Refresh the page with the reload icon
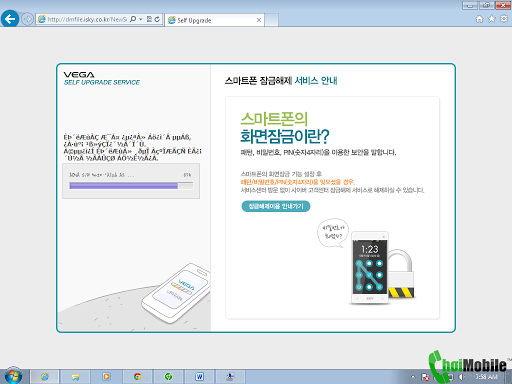Image resolution: width=512 pixels, height=384 pixels. [157, 19]
